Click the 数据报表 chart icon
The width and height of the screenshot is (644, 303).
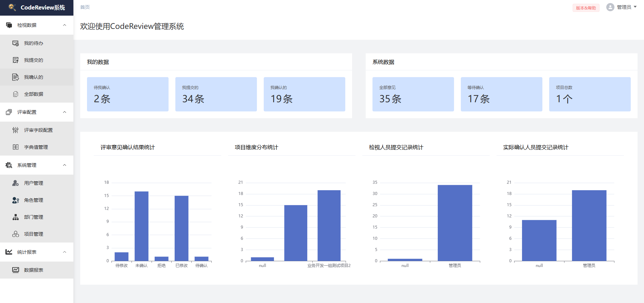pos(16,270)
